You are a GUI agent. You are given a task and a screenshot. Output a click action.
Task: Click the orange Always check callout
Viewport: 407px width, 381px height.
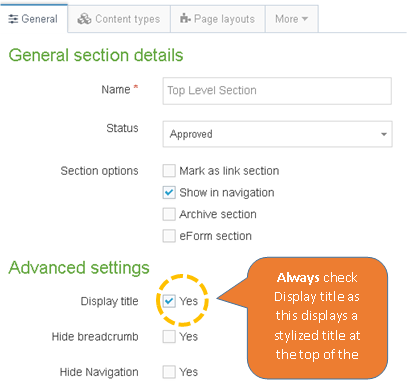point(317,318)
